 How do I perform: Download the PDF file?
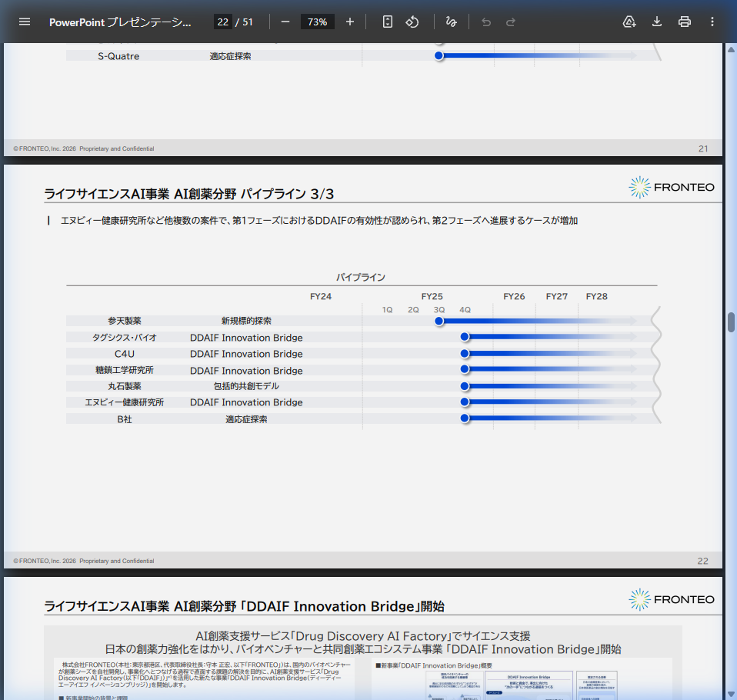(657, 22)
